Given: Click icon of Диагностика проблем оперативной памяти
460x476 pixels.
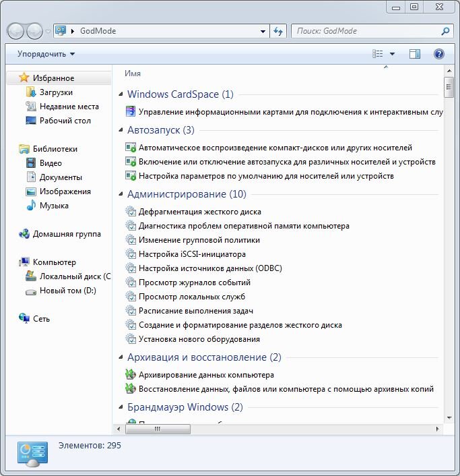Looking at the screenshot, I should (131, 226).
